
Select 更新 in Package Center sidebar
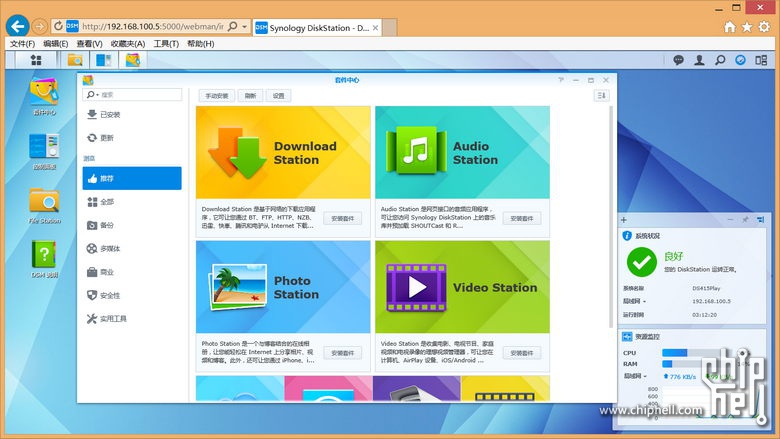132,138
